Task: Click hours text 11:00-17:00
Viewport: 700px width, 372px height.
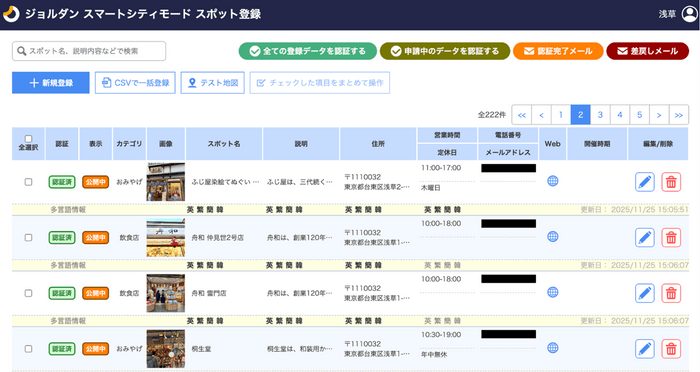Action: point(441,168)
